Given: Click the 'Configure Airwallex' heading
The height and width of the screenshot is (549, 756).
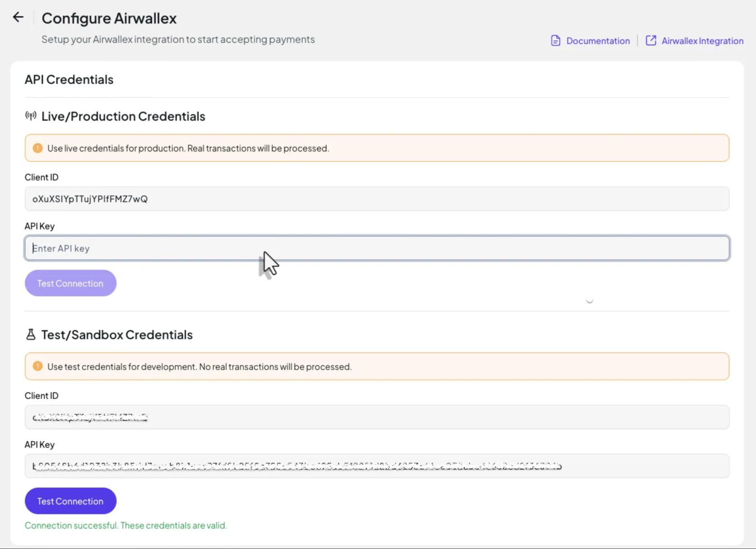Looking at the screenshot, I should coord(109,18).
